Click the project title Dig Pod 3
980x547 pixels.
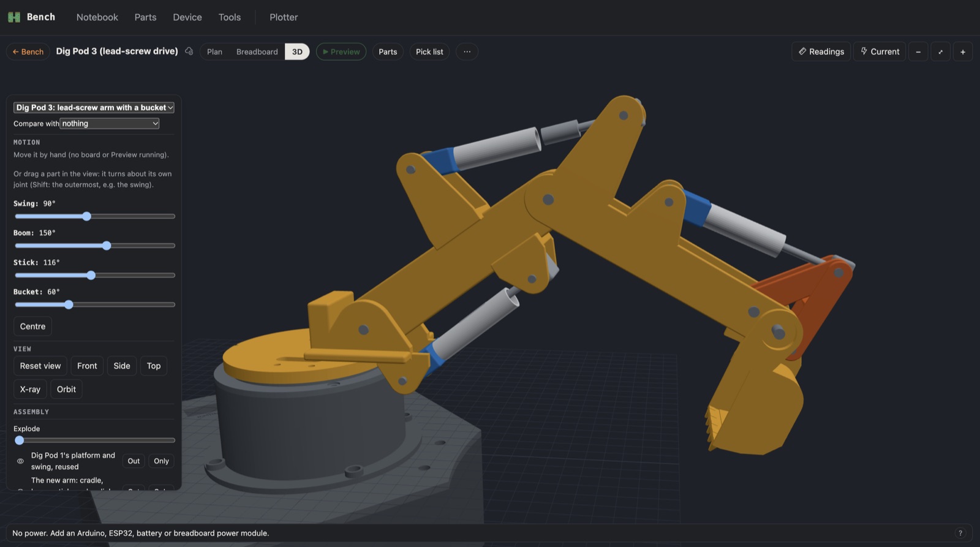(x=117, y=51)
